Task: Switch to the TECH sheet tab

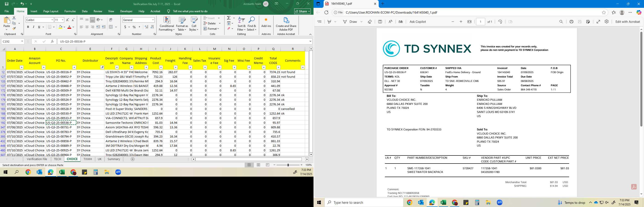Action: [57, 159]
